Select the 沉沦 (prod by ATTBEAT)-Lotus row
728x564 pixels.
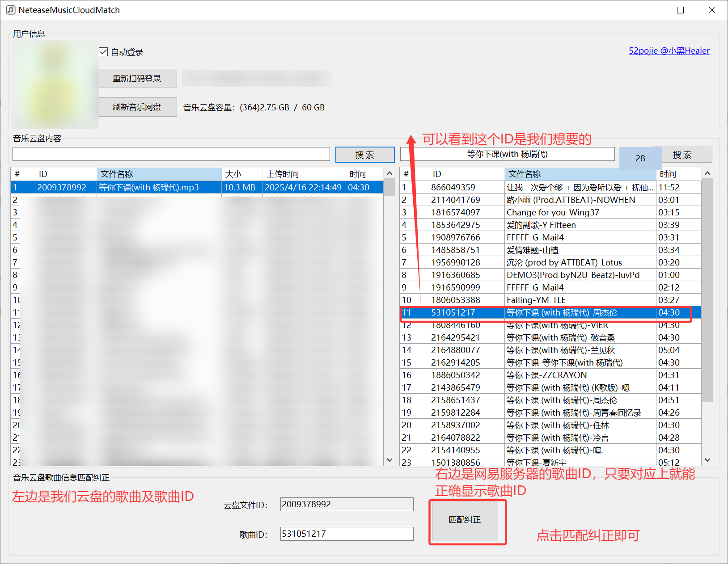tap(550, 262)
